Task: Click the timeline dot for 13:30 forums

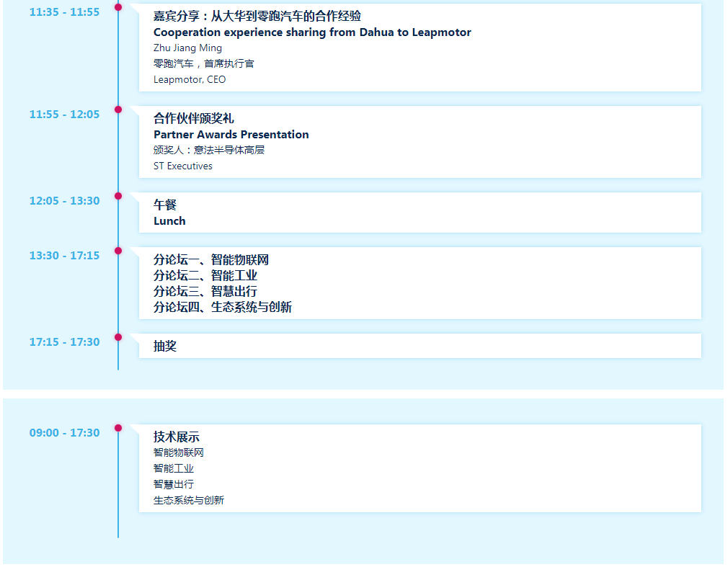Action: 118,251
